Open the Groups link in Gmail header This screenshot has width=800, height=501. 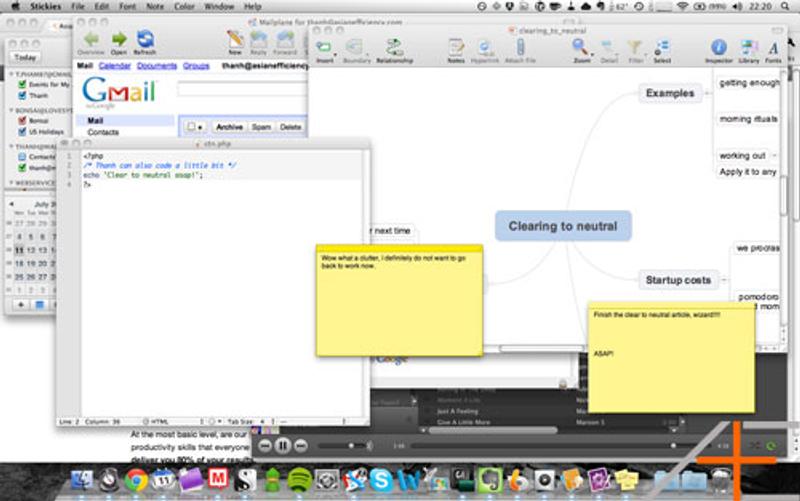(x=196, y=66)
